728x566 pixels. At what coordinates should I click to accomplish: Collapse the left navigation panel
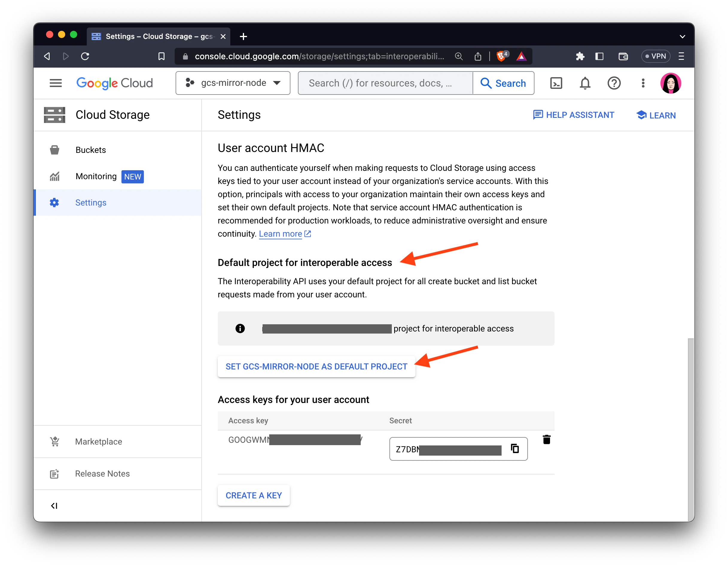54,506
